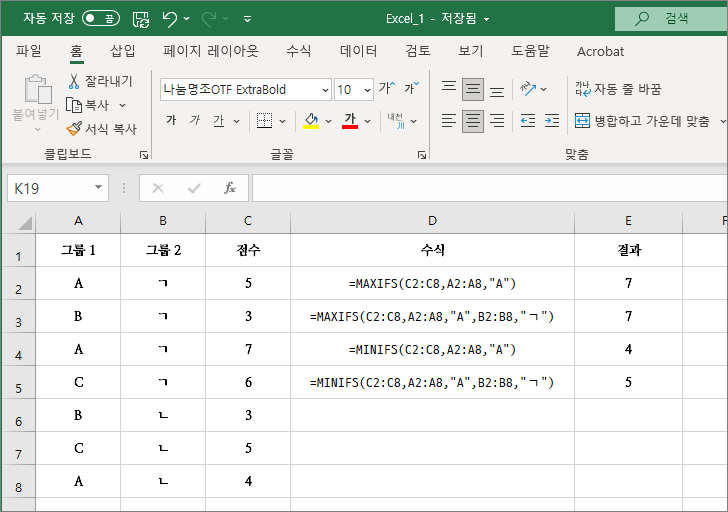
Task: Click the decrease font size icon
Action: pos(411,88)
